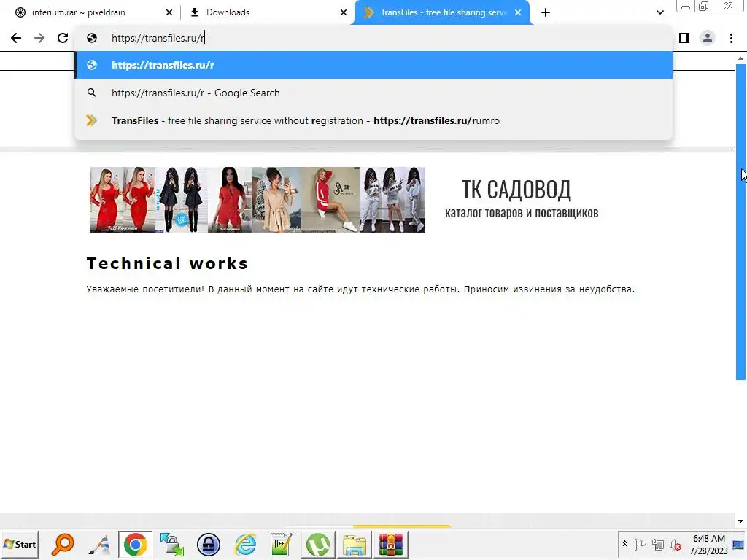The image size is (747, 560).
Task: Click the show desktop tray icon
Action: click(x=739, y=544)
